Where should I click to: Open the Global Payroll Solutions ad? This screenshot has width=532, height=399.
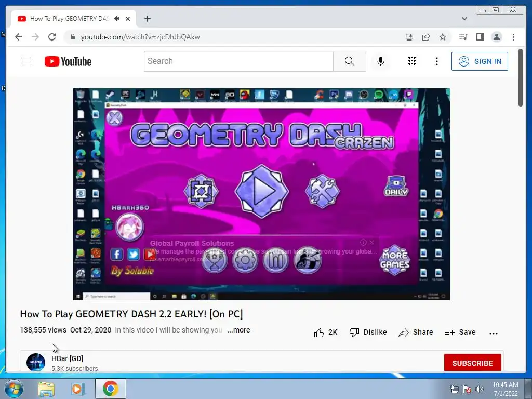[192, 243]
